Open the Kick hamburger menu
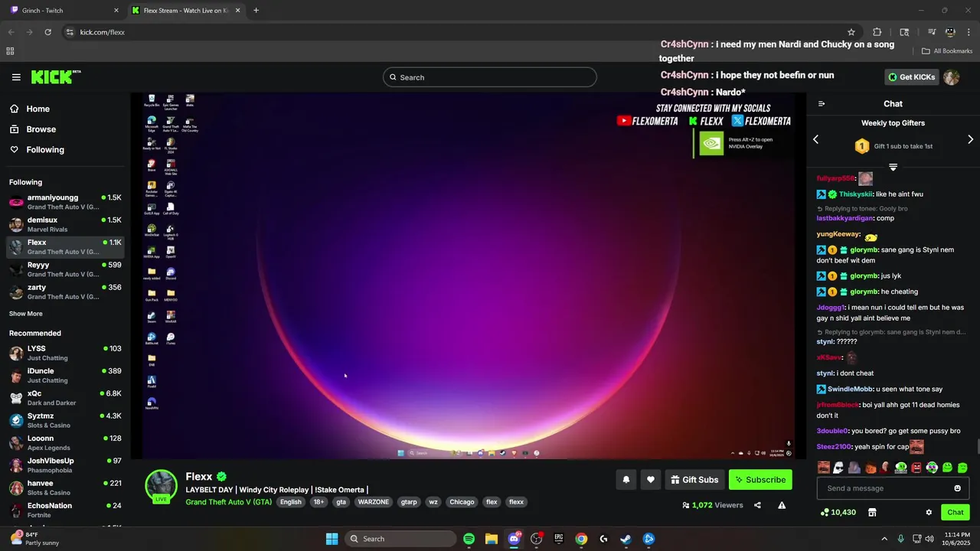Screen dimensions: 980x551 (16, 77)
